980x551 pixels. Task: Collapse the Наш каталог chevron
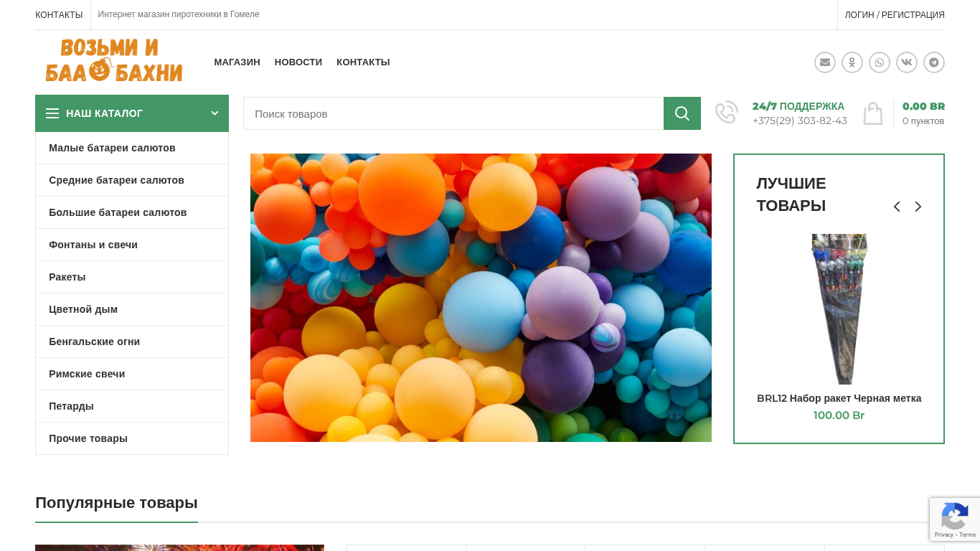(x=215, y=113)
